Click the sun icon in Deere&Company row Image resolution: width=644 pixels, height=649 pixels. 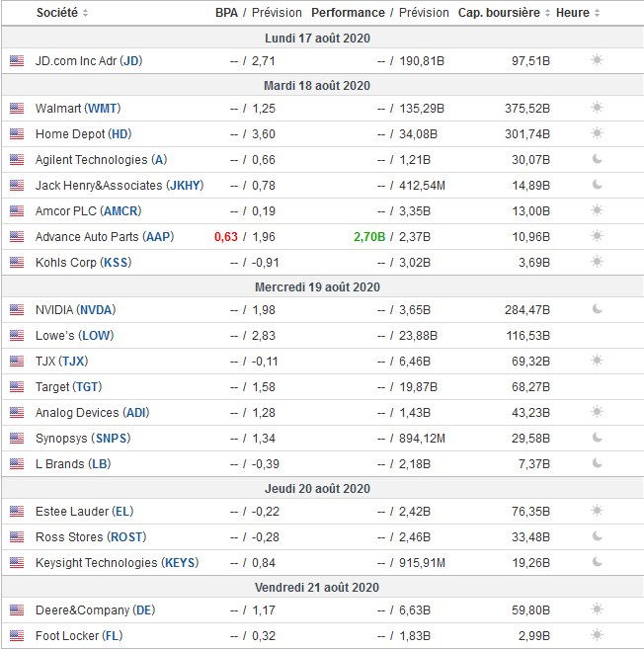pyautogui.click(x=597, y=609)
